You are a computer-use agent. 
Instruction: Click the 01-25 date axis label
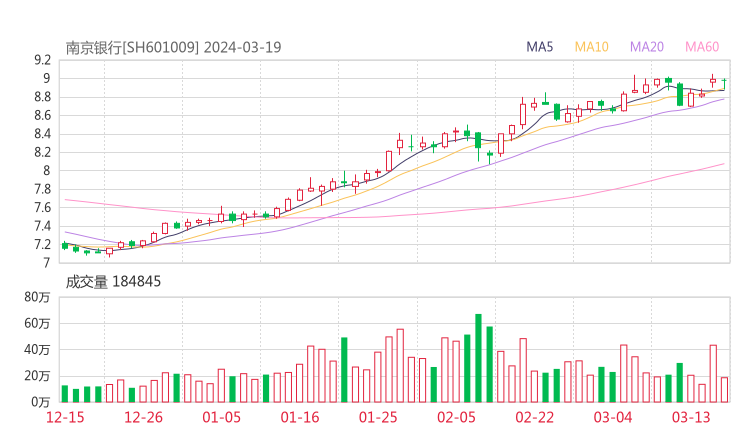tap(378, 417)
